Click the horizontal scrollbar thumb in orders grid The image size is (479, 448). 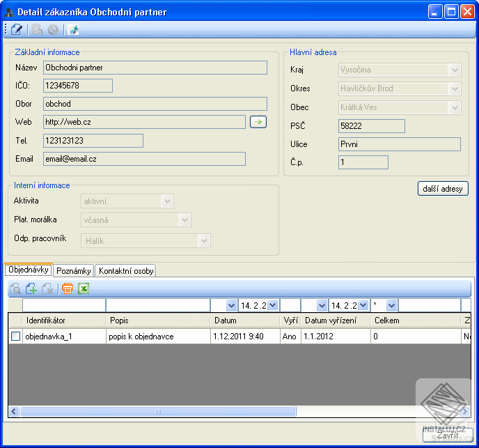(158, 411)
